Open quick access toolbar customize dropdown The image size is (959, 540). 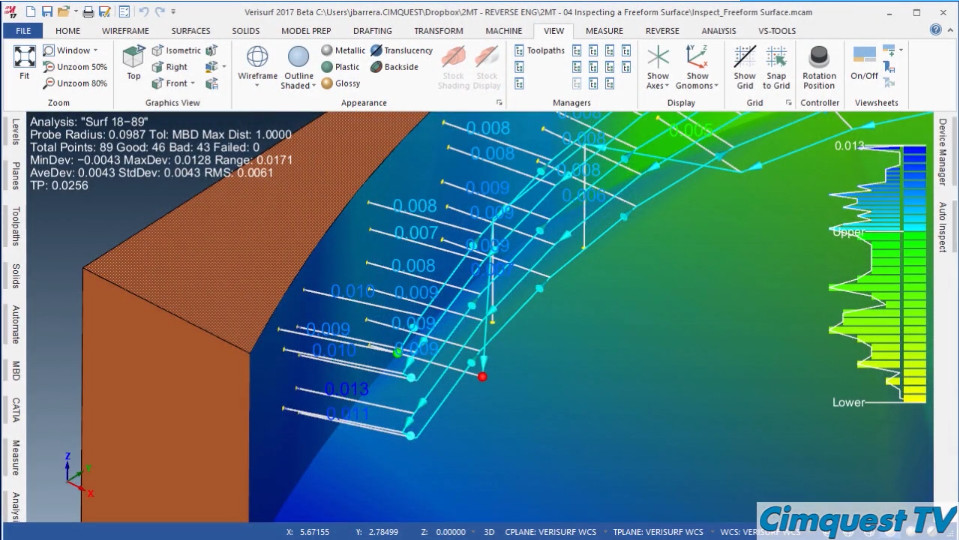(174, 12)
